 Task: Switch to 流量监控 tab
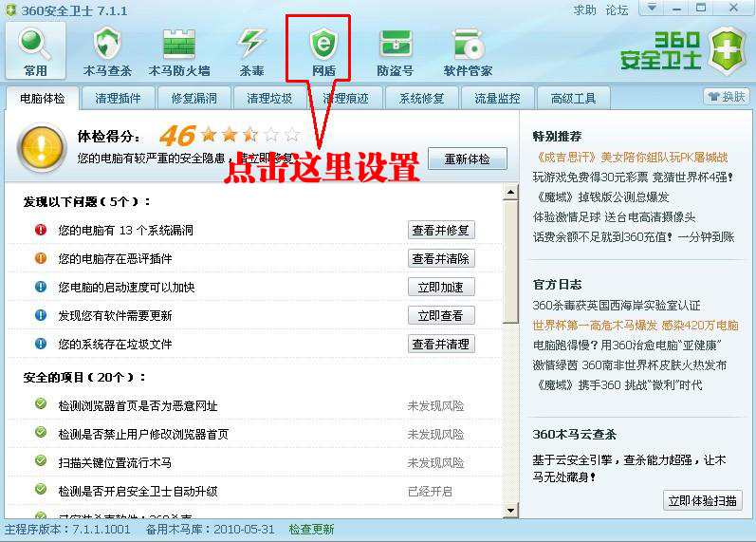click(497, 99)
